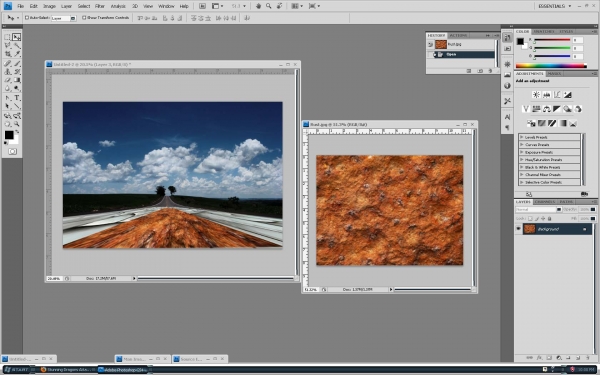Toggle Lock image pixels in Layers panel
The image size is (600, 375).
[x=537, y=219]
